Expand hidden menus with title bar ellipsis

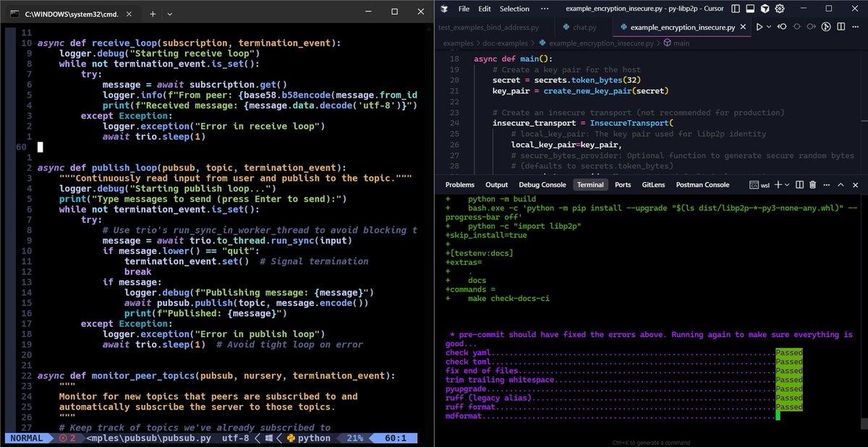coord(545,9)
